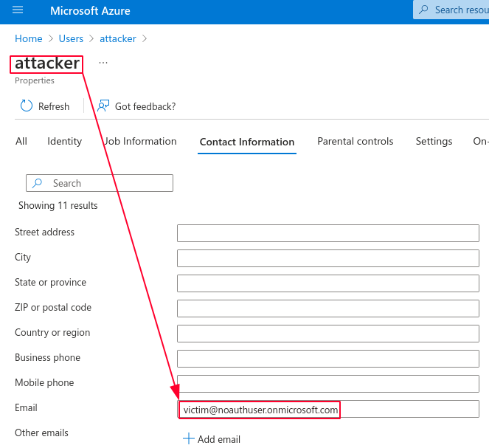Open the attacker breadcrumb link
The image size is (489, 448).
(117, 38)
